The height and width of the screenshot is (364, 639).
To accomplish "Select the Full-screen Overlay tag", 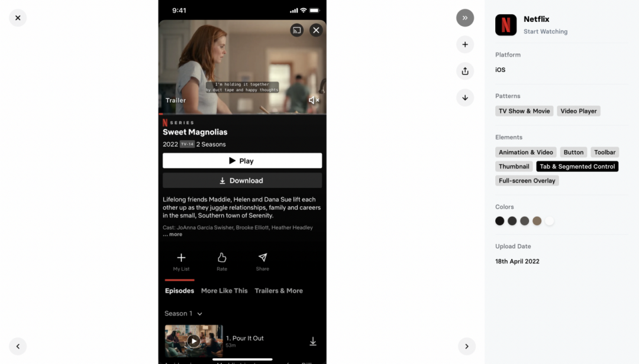I will (x=527, y=181).
